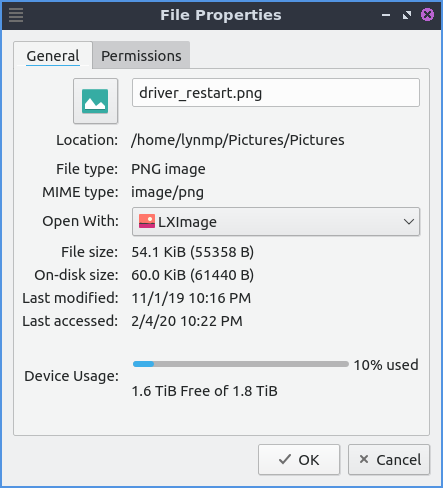
Task: Click the File Properties title bar text
Action: pyautogui.click(x=221, y=15)
